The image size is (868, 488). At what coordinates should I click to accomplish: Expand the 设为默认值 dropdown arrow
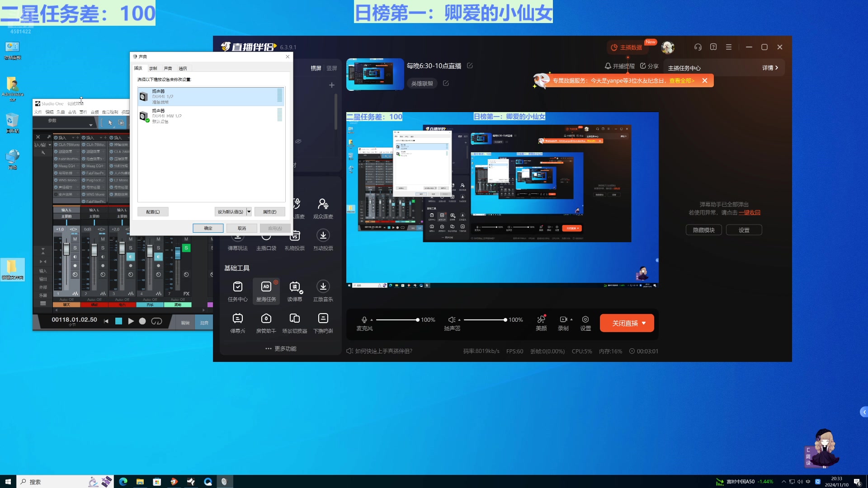(x=249, y=211)
